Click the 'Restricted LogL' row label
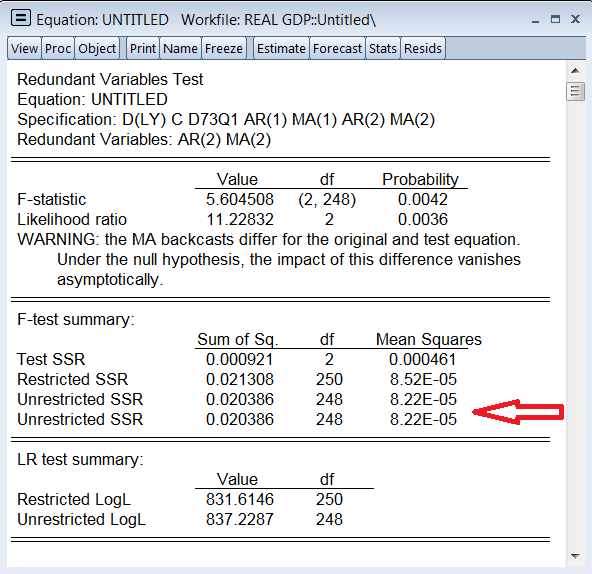The height and width of the screenshot is (574, 592). tap(74, 499)
